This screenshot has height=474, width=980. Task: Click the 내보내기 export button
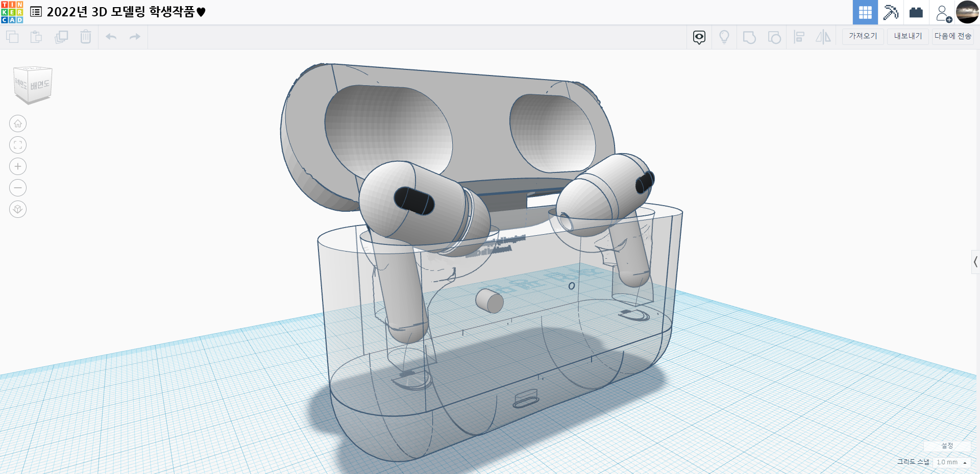(x=908, y=36)
